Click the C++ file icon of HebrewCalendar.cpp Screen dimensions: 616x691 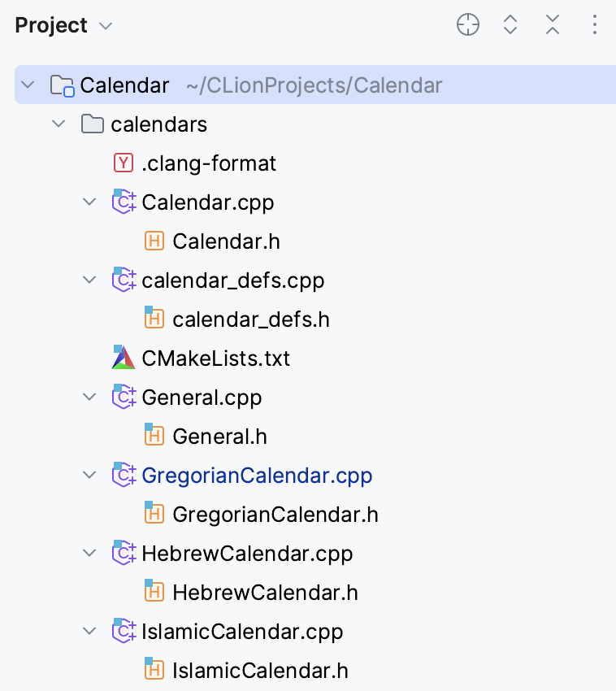click(123, 553)
